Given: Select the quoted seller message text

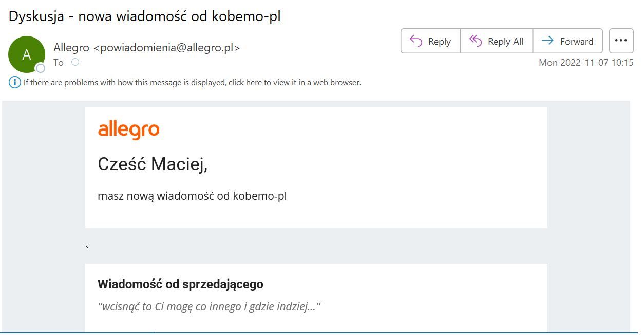Looking at the screenshot, I should point(209,307).
